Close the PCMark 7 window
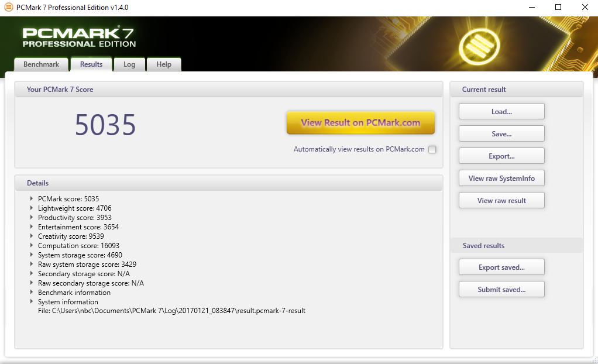Viewport: 598px width, 364px height. (x=585, y=7)
